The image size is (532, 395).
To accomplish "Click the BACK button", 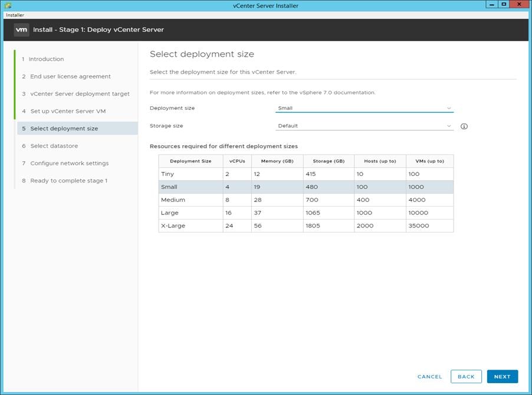I will point(466,376).
